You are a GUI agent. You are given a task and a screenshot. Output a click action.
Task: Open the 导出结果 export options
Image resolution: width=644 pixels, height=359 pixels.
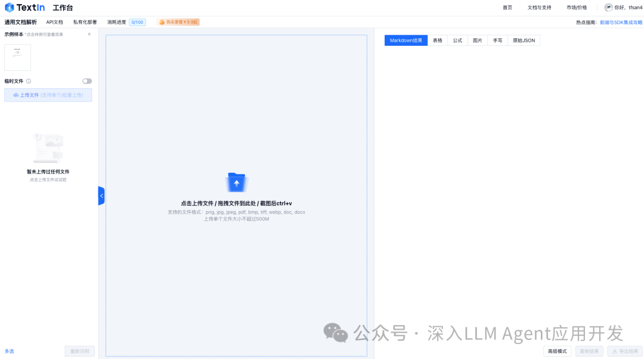(624, 351)
